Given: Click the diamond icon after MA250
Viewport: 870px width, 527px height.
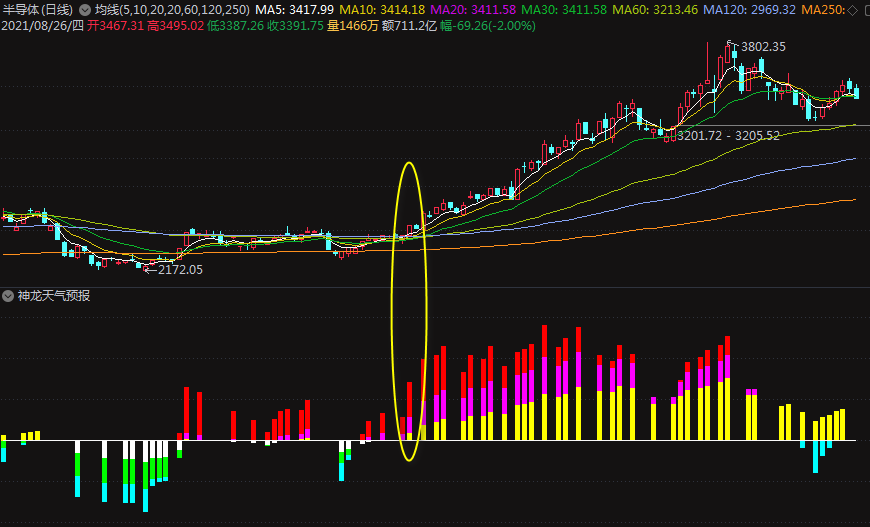Looking at the screenshot, I should coord(852,10).
